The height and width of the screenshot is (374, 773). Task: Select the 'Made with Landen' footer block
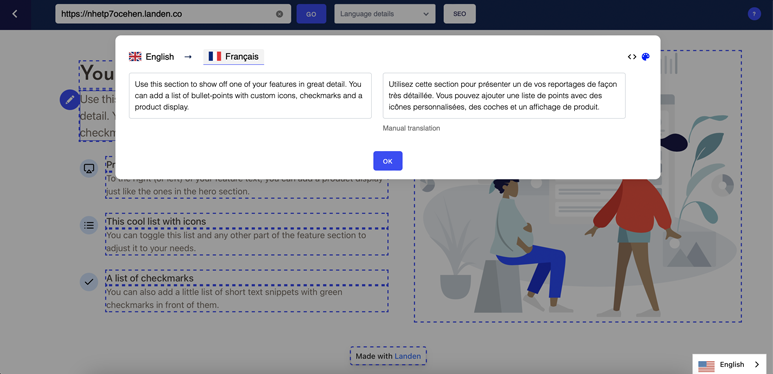tap(388, 356)
